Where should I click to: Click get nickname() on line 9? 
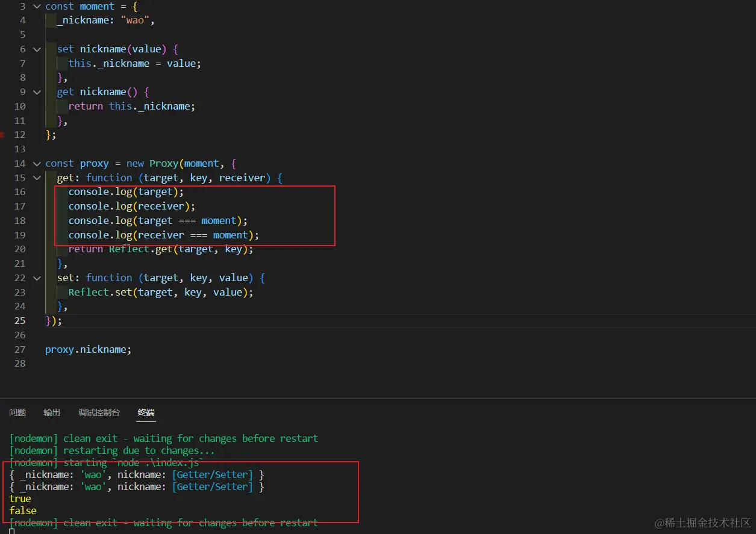click(97, 92)
